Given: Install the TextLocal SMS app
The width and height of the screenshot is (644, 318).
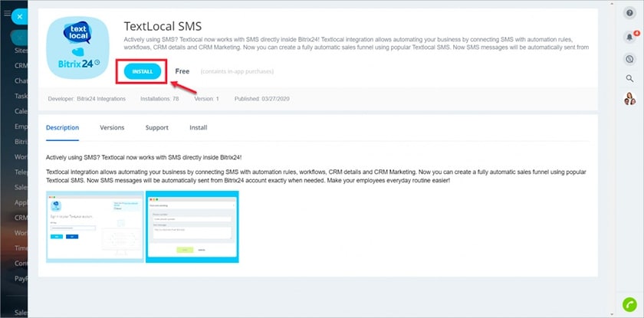Looking at the screenshot, I should point(143,71).
